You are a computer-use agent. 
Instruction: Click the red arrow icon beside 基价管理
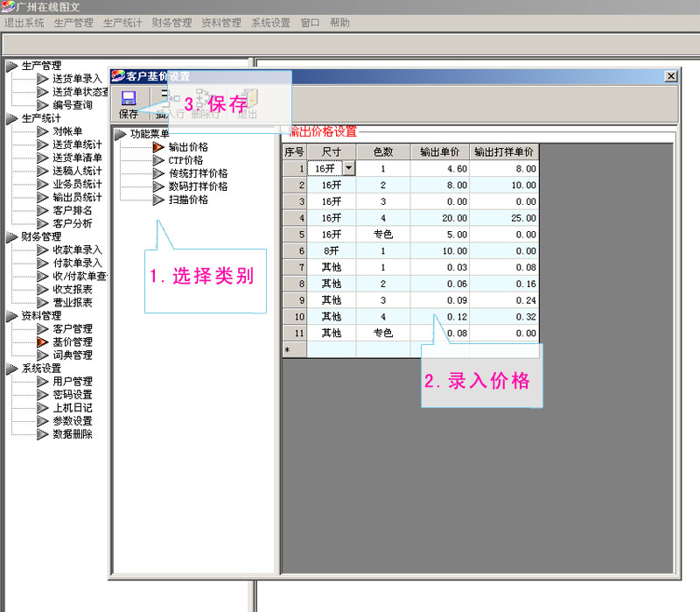43,342
